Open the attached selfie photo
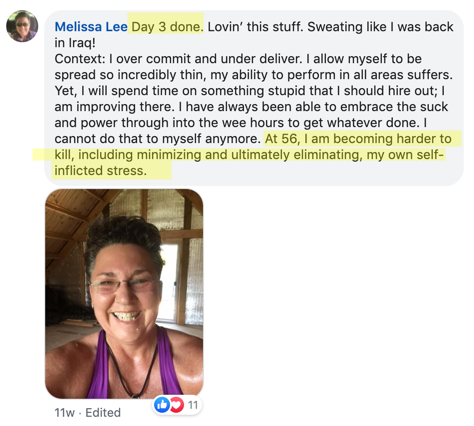474x426 pixels. click(124, 294)
